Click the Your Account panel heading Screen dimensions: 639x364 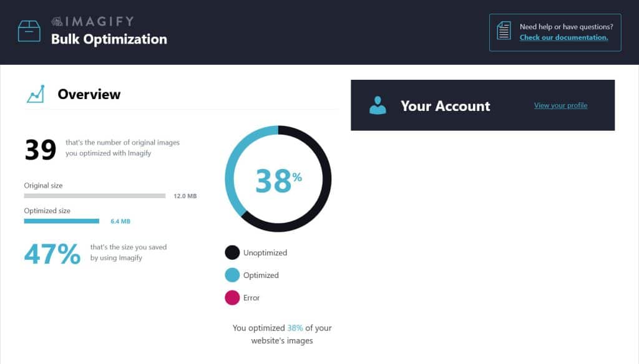click(445, 106)
